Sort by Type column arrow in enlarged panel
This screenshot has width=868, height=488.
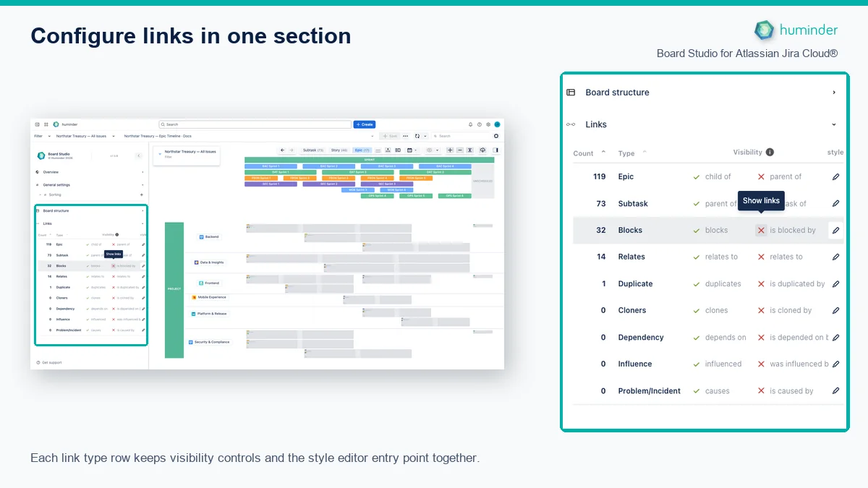pyautogui.click(x=644, y=153)
